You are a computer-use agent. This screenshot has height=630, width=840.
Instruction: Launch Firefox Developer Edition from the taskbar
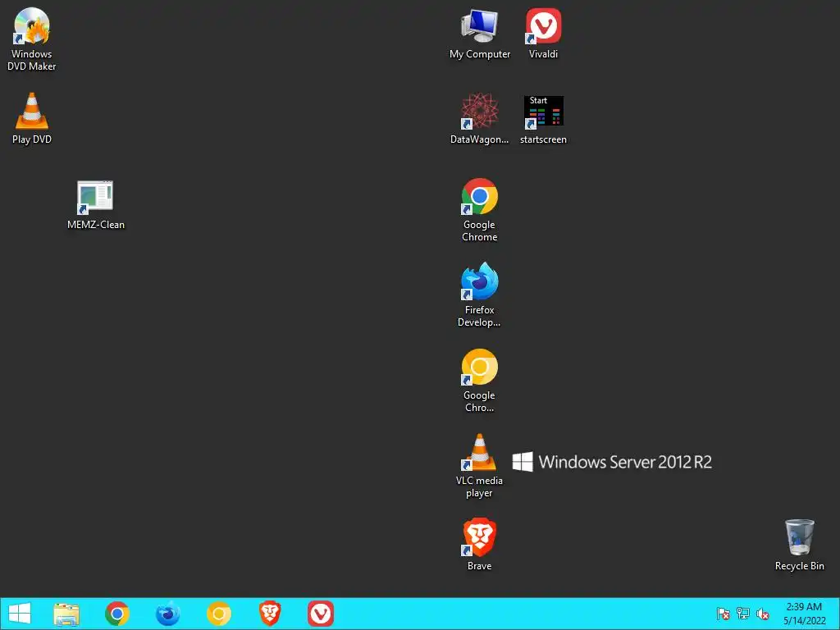pyautogui.click(x=167, y=614)
